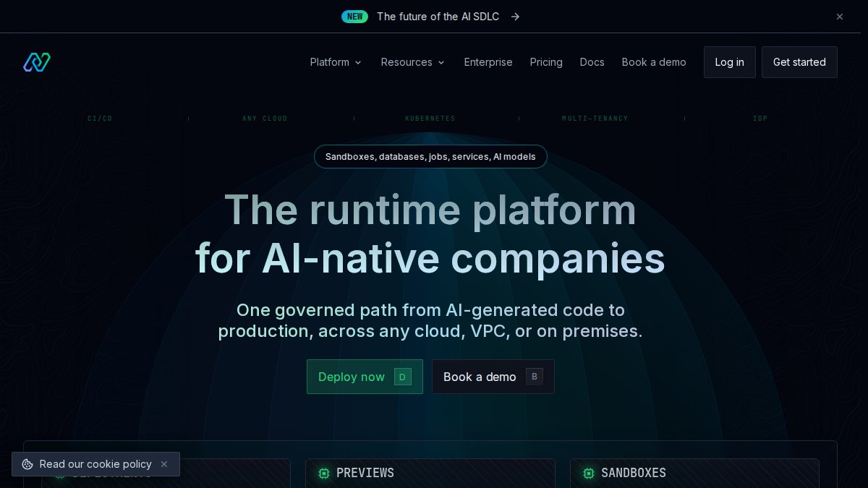Open 'The future of the AI SDLC' link
The image size is (868, 488).
tap(438, 17)
